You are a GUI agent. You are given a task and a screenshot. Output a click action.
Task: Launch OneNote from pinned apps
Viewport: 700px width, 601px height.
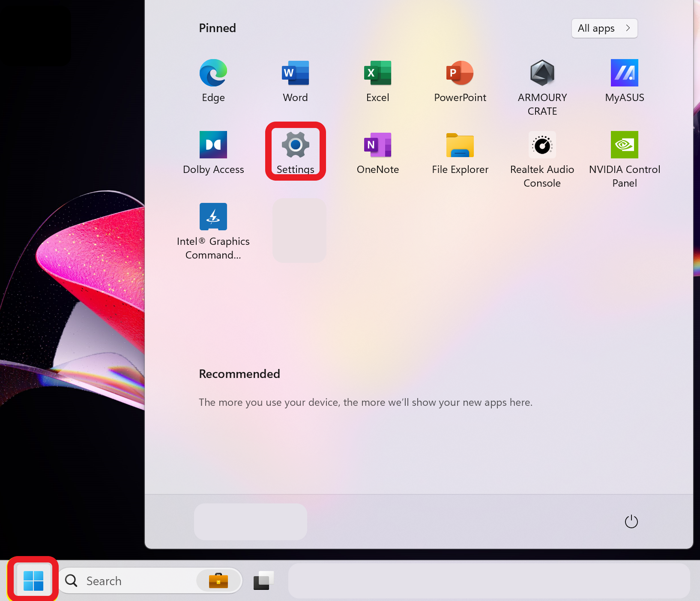[378, 153]
